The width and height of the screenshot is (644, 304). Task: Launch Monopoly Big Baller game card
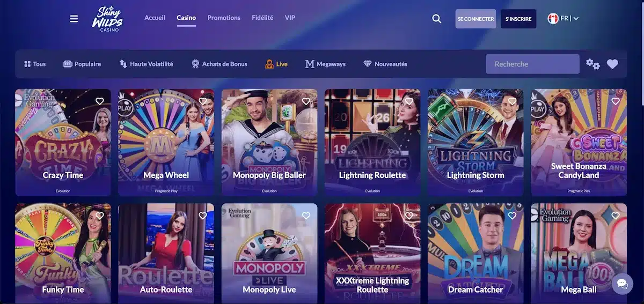(x=269, y=142)
